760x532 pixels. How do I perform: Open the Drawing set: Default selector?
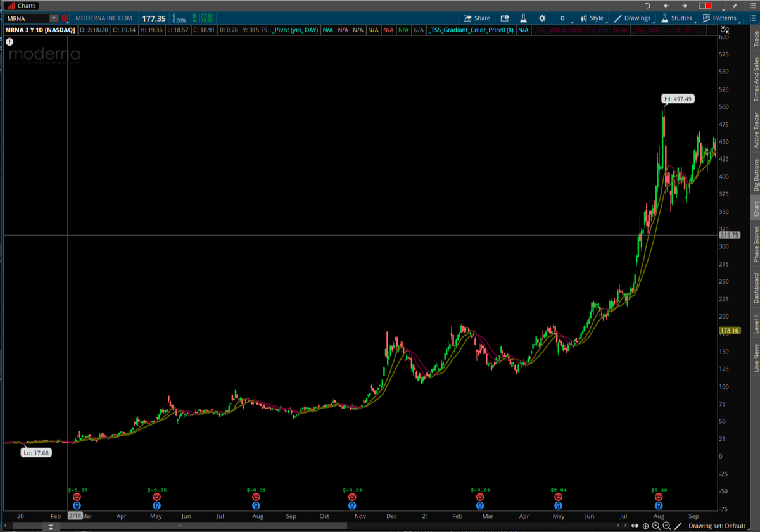tap(717, 526)
